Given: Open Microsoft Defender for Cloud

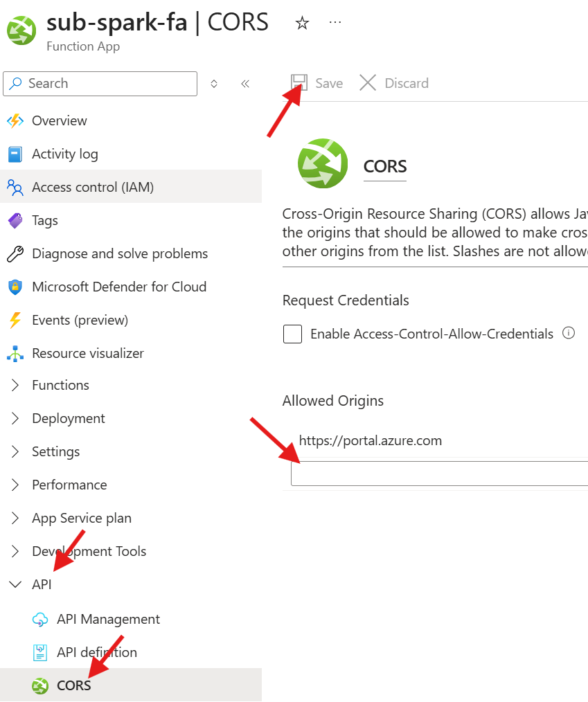Looking at the screenshot, I should point(118,287).
